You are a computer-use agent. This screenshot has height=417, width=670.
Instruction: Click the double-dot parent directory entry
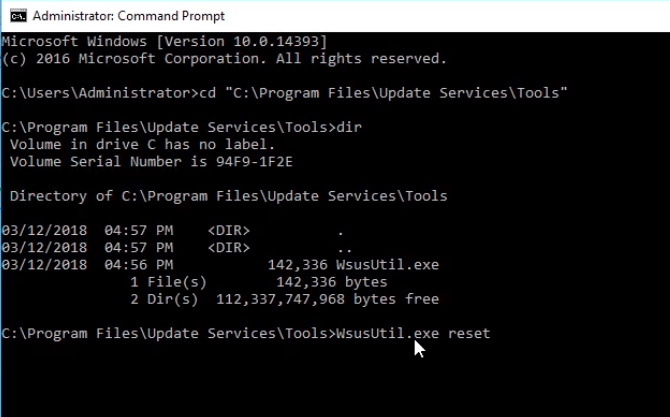343,247
